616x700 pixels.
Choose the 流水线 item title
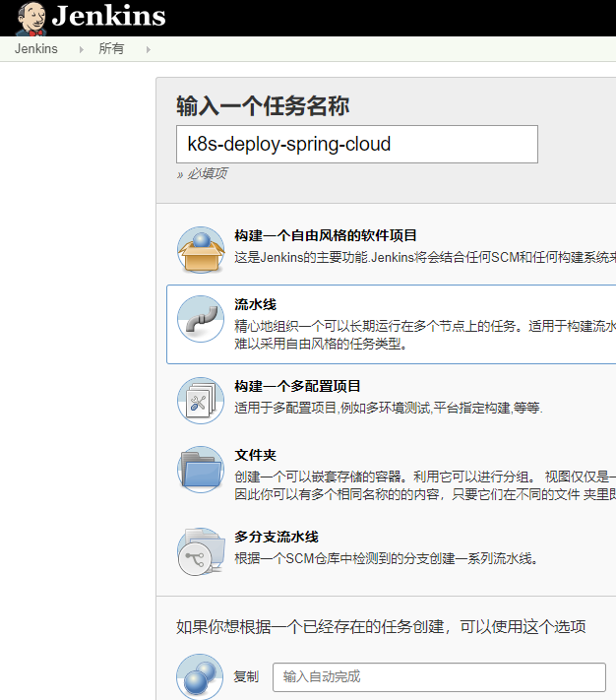(x=255, y=304)
